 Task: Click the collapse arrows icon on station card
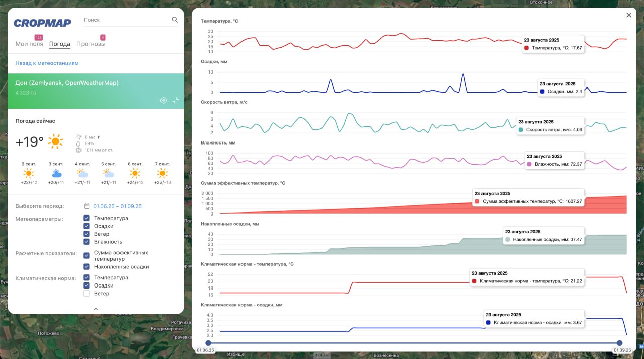(x=175, y=100)
